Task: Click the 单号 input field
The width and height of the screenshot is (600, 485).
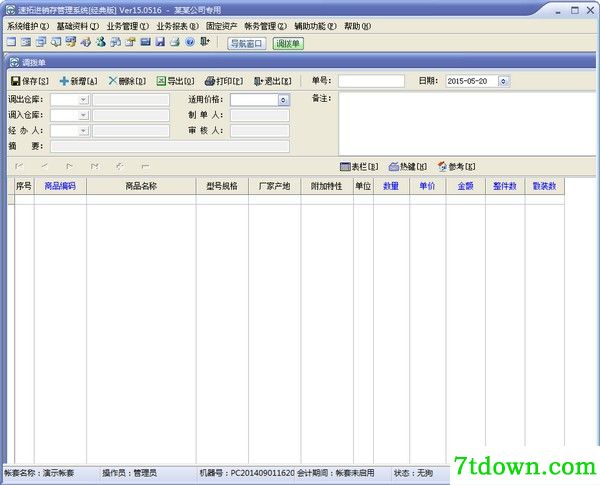Action: click(371, 81)
